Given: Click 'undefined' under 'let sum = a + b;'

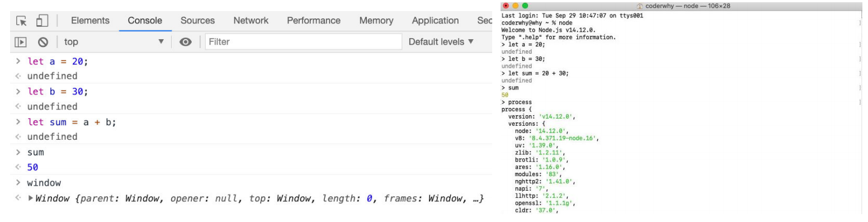Looking at the screenshot, I should [x=52, y=137].
